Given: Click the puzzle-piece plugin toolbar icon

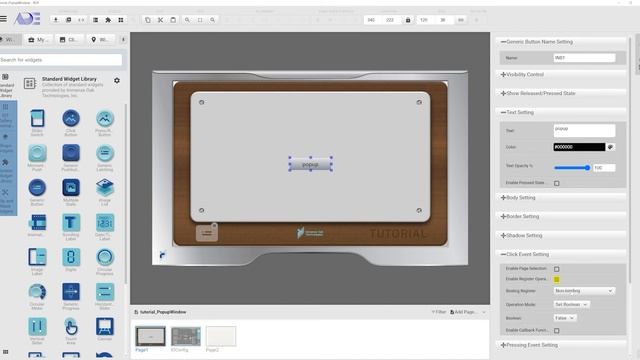Looking at the screenshot, I should tap(108, 20).
